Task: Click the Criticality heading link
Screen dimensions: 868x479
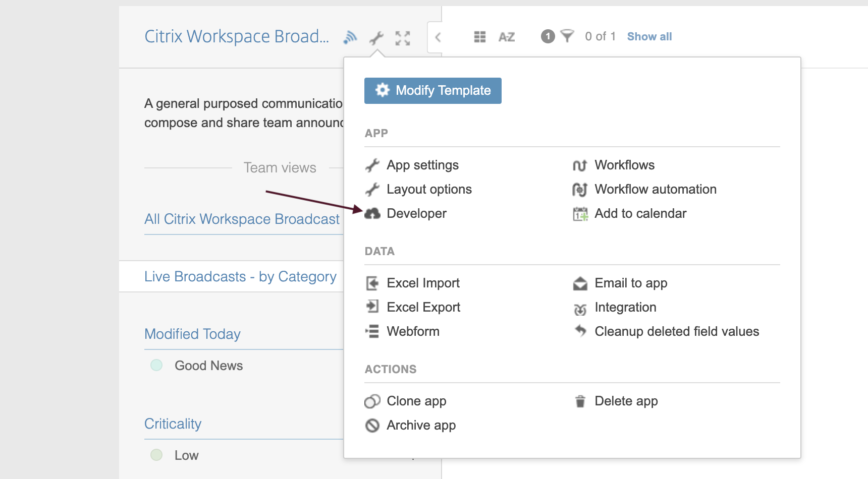Action: (173, 424)
